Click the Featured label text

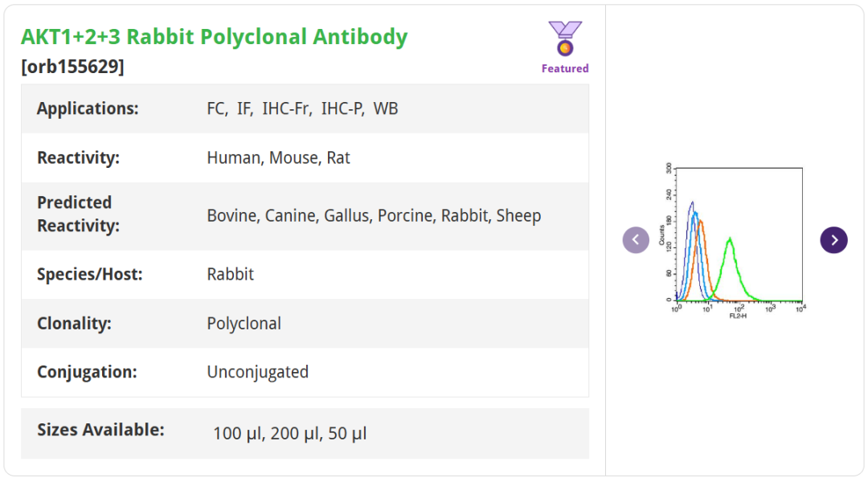click(x=565, y=68)
